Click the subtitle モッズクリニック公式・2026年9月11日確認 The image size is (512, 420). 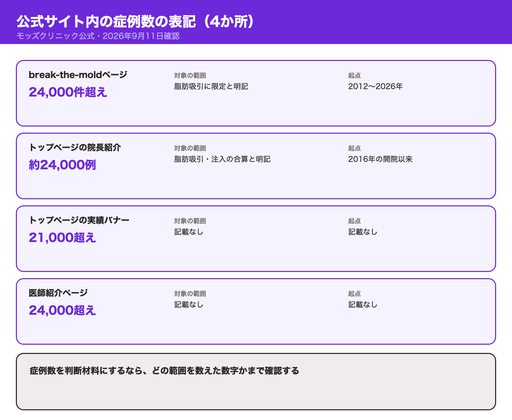[98, 36]
